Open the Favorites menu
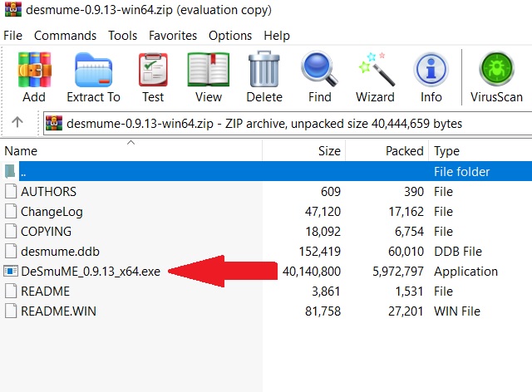Image resolution: width=532 pixels, height=392 pixels. click(x=173, y=36)
